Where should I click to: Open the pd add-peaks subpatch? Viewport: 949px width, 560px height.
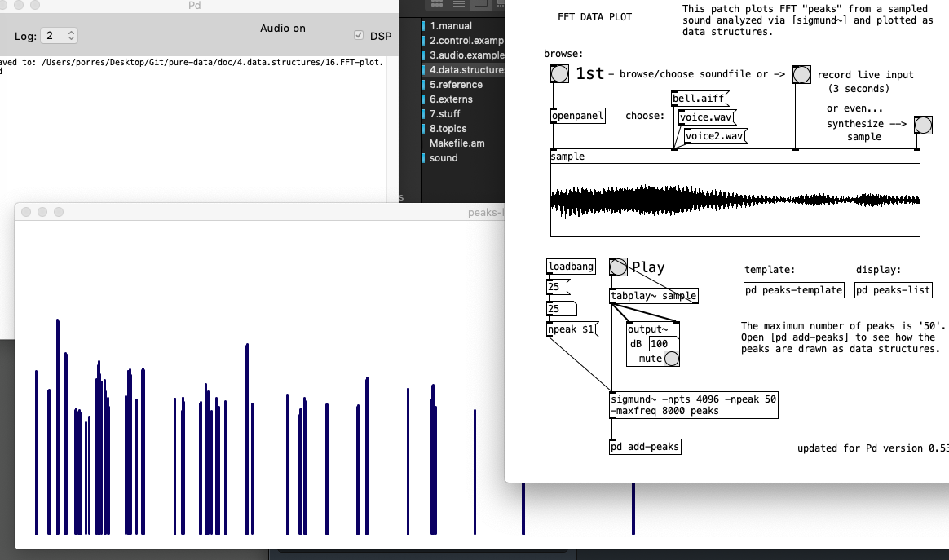point(645,446)
